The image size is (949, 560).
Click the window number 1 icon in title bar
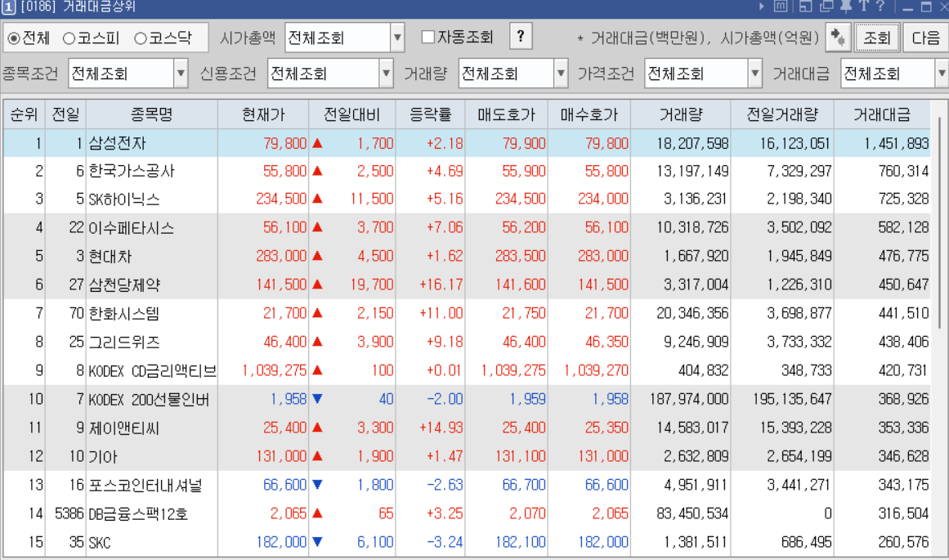point(8,7)
